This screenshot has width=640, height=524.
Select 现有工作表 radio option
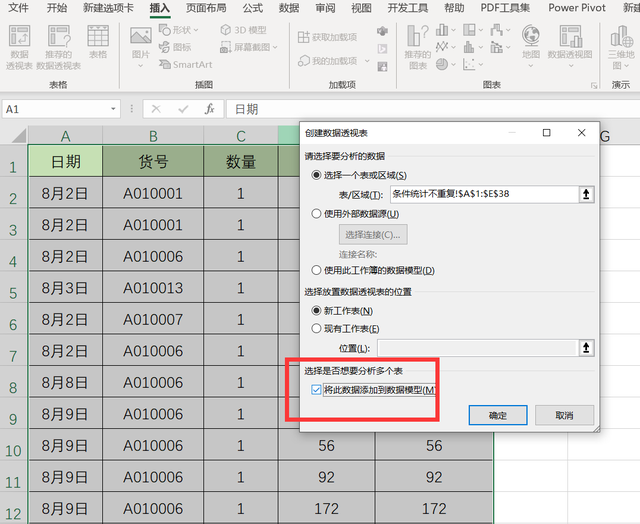pos(316,329)
